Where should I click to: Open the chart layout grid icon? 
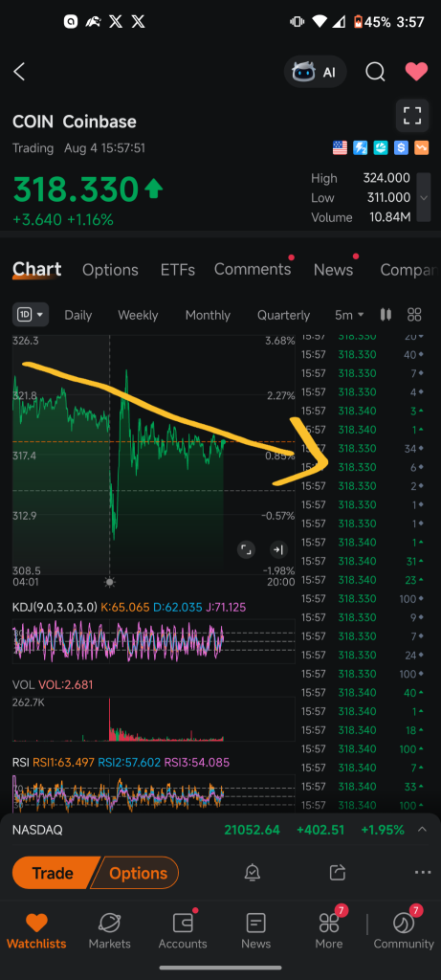[x=414, y=314]
